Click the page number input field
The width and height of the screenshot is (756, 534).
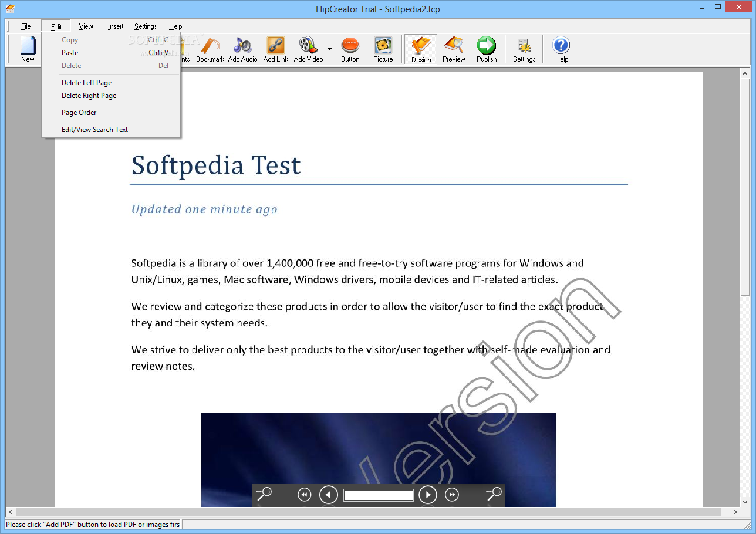[x=379, y=495]
